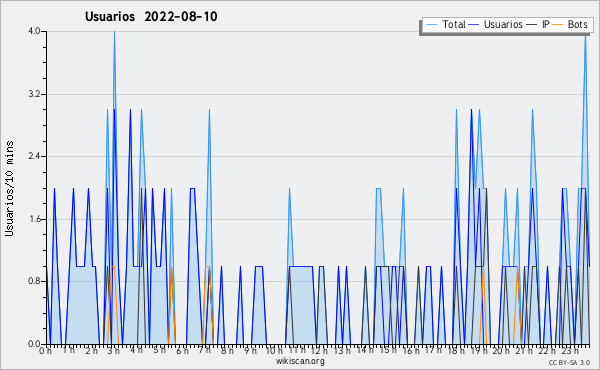Click the Total peak of 4 near 3 h
The width and height of the screenshot is (600, 370).
pos(114,32)
